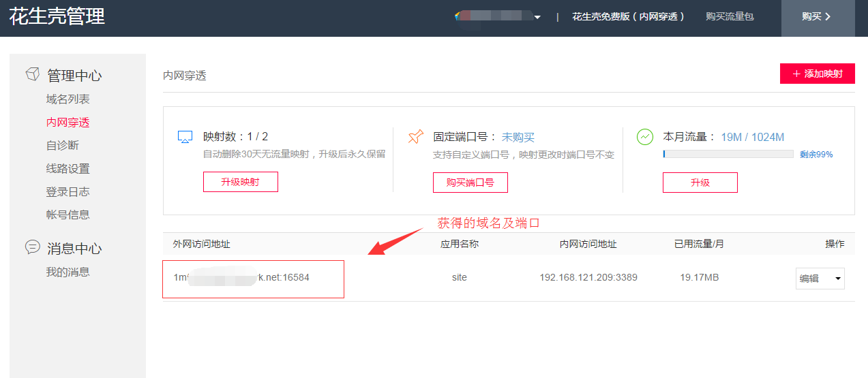Open 我的消息 under 消息中心
Image resolution: width=868 pixels, height=378 pixels.
pos(68,272)
